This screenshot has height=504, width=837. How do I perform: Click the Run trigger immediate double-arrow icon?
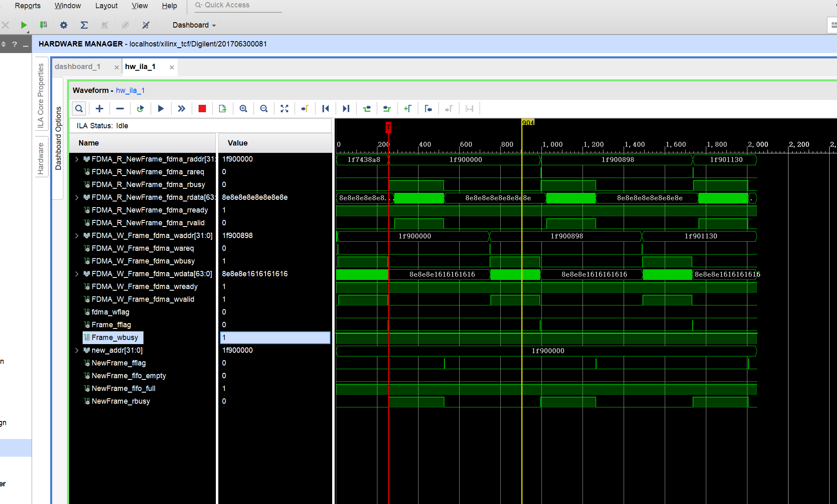(x=181, y=109)
